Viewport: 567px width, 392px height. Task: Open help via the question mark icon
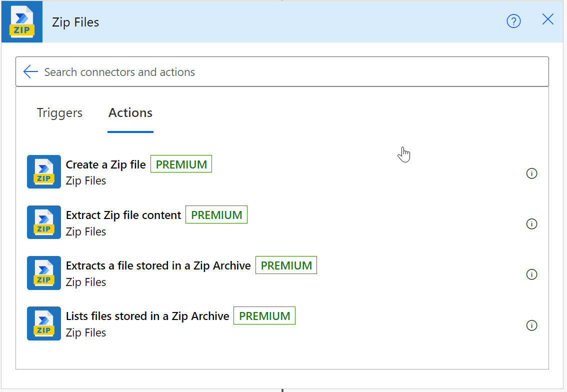point(513,21)
